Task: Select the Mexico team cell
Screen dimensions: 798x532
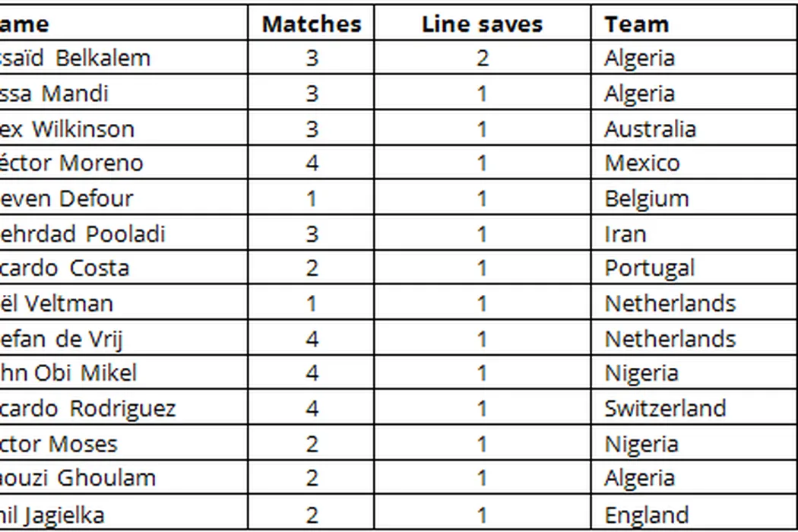Action: [x=642, y=163]
